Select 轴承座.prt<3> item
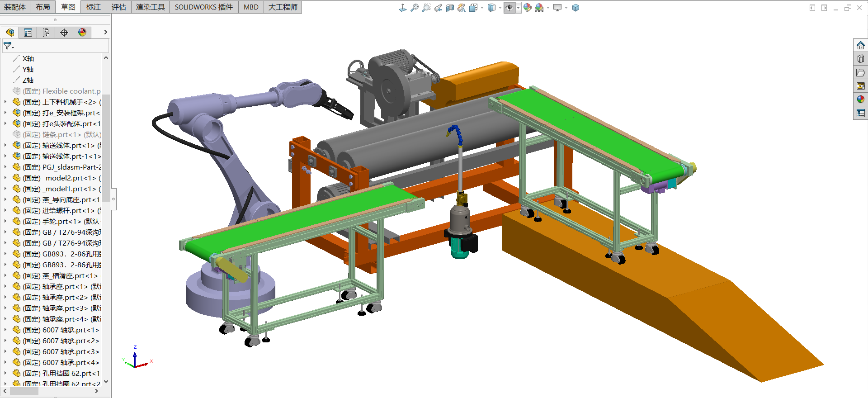Screen dimensions: 868x398 pos(61,308)
